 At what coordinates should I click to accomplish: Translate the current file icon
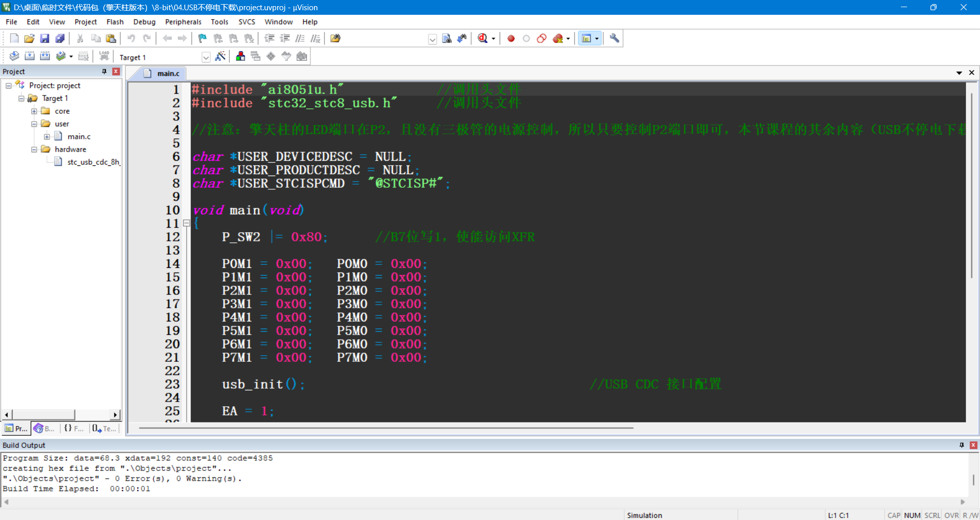tap(14, 56)
